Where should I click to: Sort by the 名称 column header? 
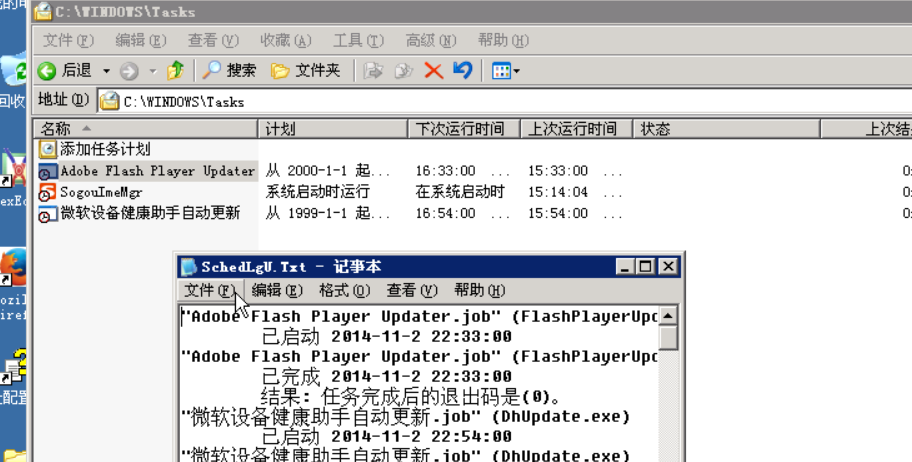(145, 129)
